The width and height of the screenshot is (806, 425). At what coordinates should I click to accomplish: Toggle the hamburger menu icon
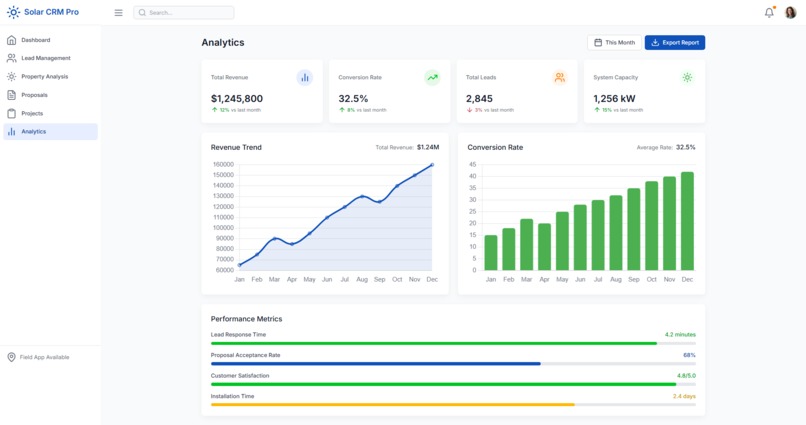[x=119, y=13]
